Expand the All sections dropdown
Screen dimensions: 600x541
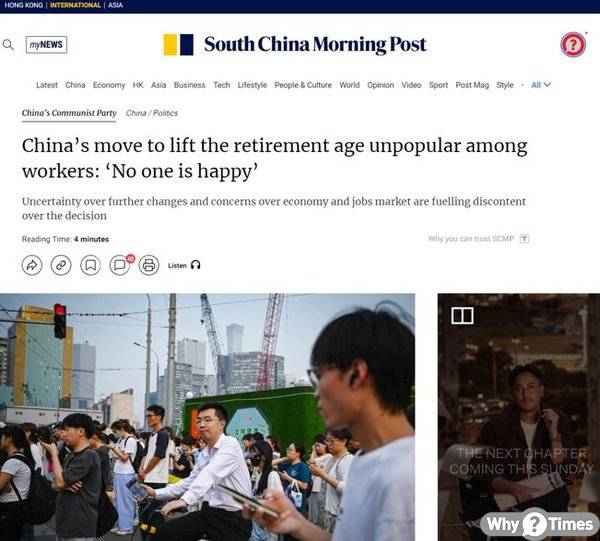[541, 85]
